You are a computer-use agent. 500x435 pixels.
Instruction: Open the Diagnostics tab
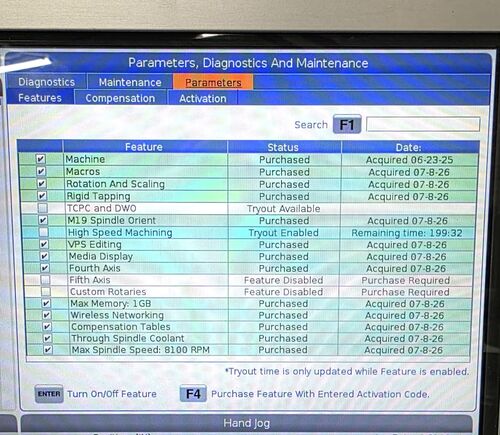click(46, 82)
